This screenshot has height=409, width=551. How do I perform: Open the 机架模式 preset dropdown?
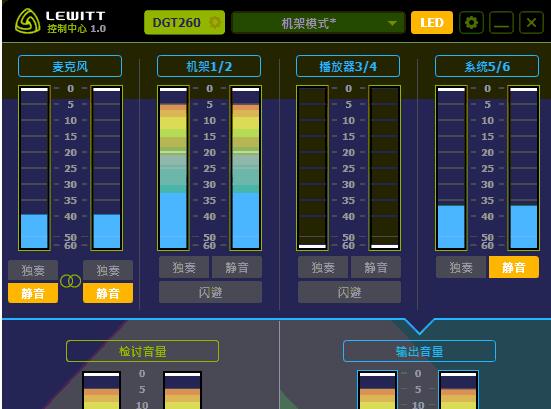[x=318, y=23]
